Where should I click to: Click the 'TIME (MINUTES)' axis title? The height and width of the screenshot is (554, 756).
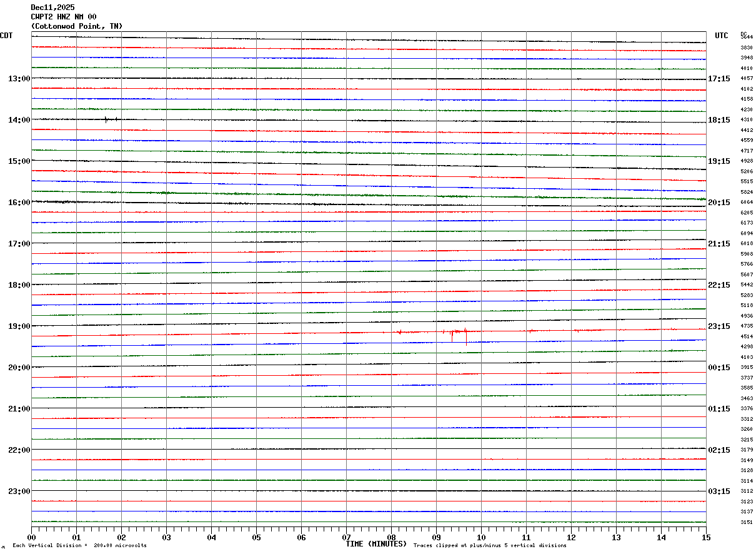tap(376, 544)
